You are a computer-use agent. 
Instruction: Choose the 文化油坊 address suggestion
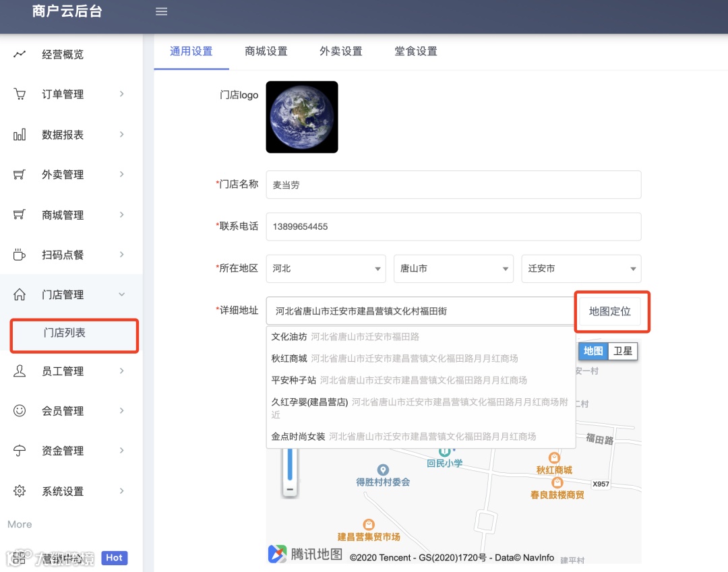pos(421,337)
